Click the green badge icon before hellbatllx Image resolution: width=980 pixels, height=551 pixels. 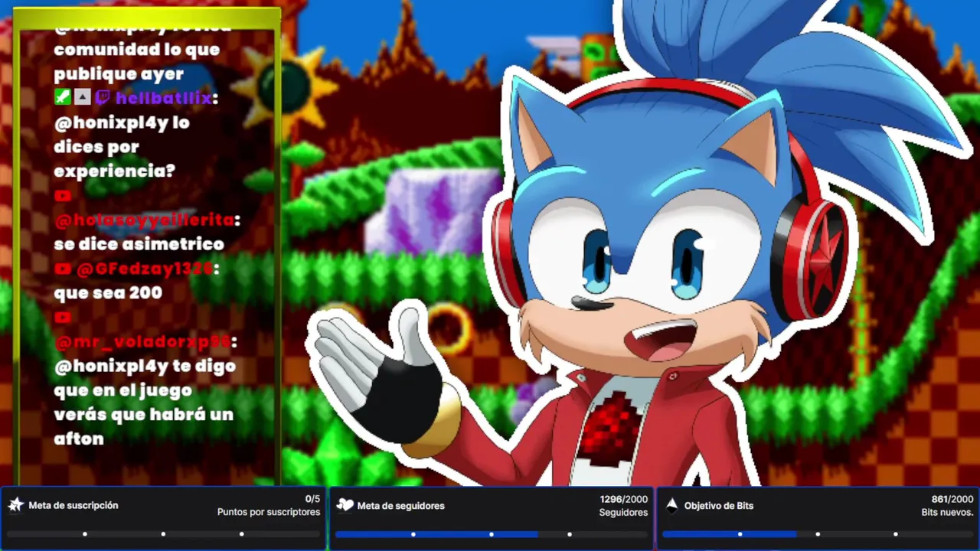pyautogui.click(x=63, y=98)
